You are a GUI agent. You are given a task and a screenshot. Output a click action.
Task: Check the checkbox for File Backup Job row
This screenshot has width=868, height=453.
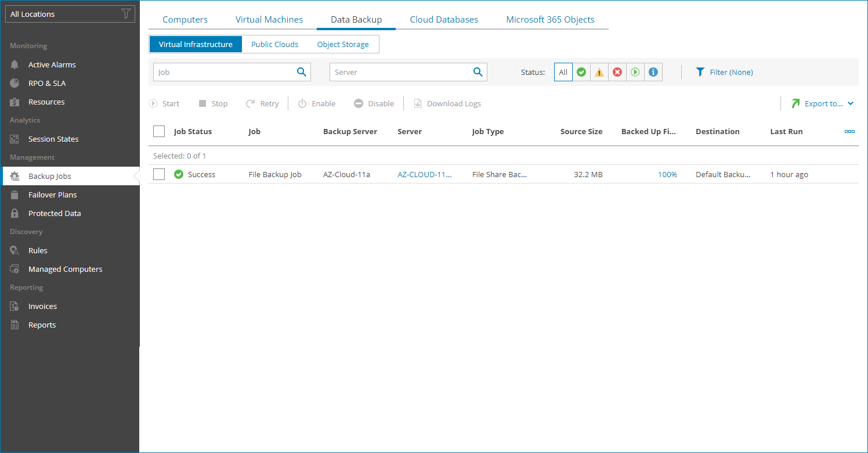coord(158,174)
